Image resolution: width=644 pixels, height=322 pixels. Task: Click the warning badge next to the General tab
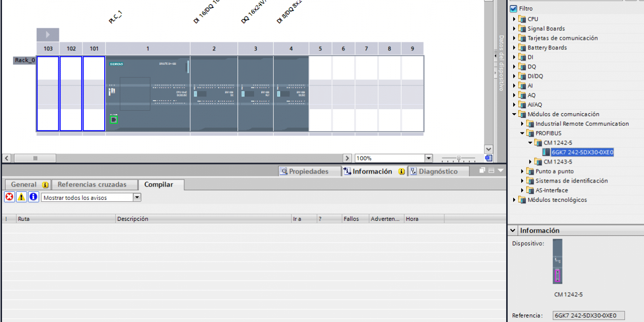coord(45,184)
